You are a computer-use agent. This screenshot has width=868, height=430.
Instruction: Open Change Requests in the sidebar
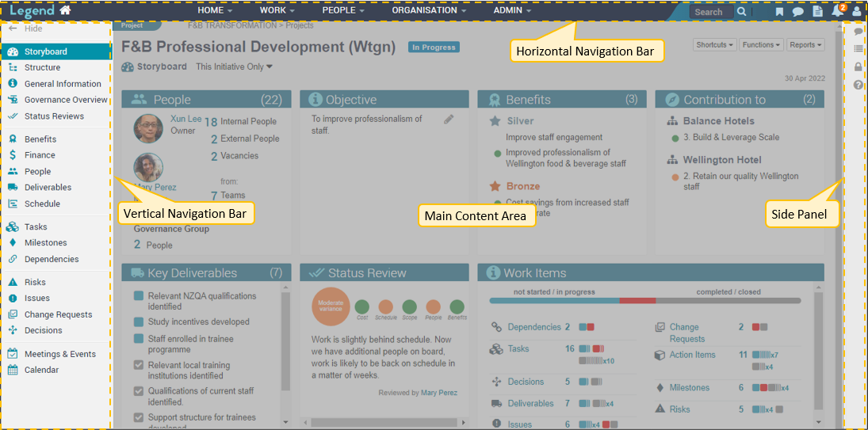click(56, 314)
